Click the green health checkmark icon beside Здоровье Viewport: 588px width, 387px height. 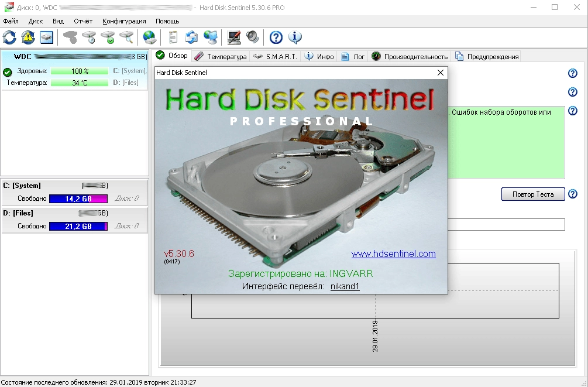pos(7,71)
